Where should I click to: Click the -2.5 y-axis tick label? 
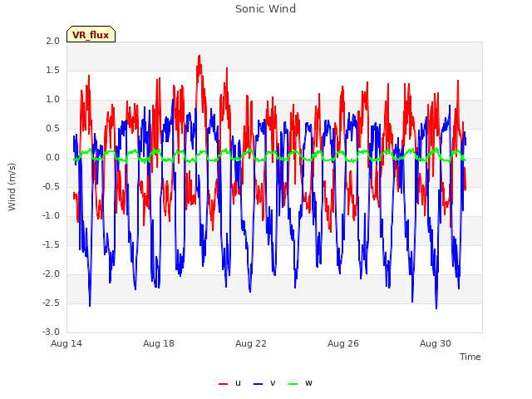52,303
